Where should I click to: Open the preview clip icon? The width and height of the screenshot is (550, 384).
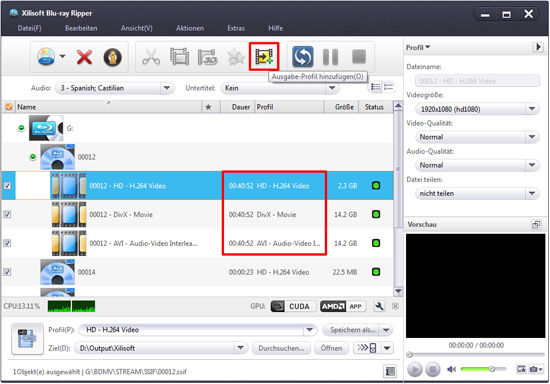(521, 369)
